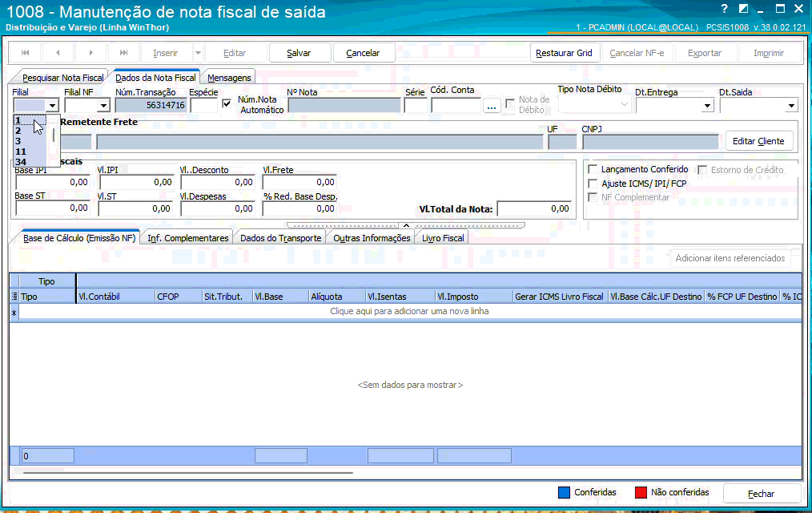Click the Inserir button

coord(165,53)
